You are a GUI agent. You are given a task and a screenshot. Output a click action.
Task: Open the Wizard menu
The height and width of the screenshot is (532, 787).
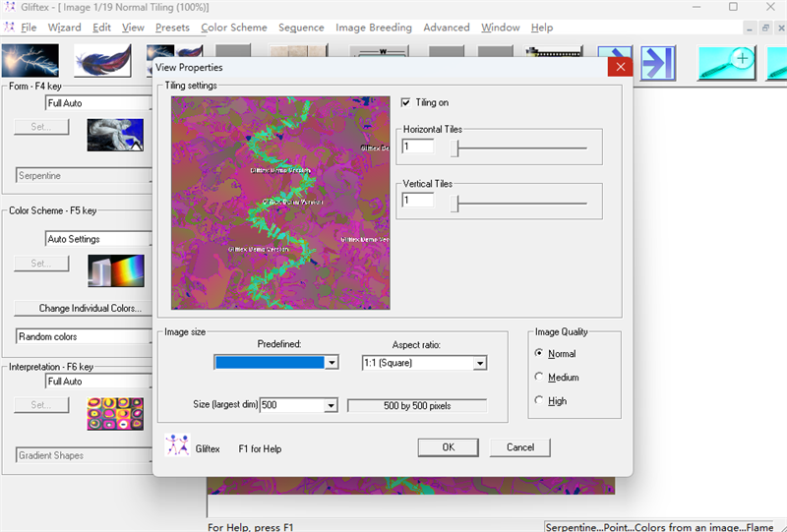[x=64, y=28]
